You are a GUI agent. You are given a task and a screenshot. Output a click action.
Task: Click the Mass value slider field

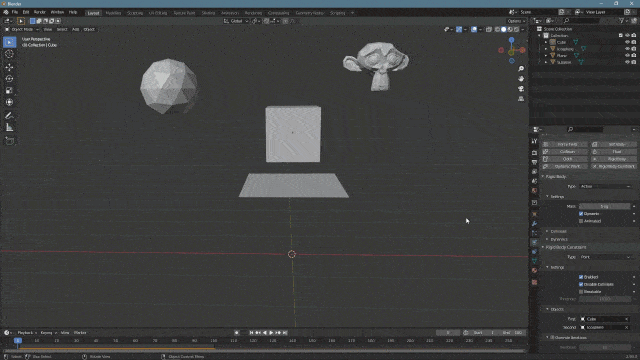click(x=604, y=206)
